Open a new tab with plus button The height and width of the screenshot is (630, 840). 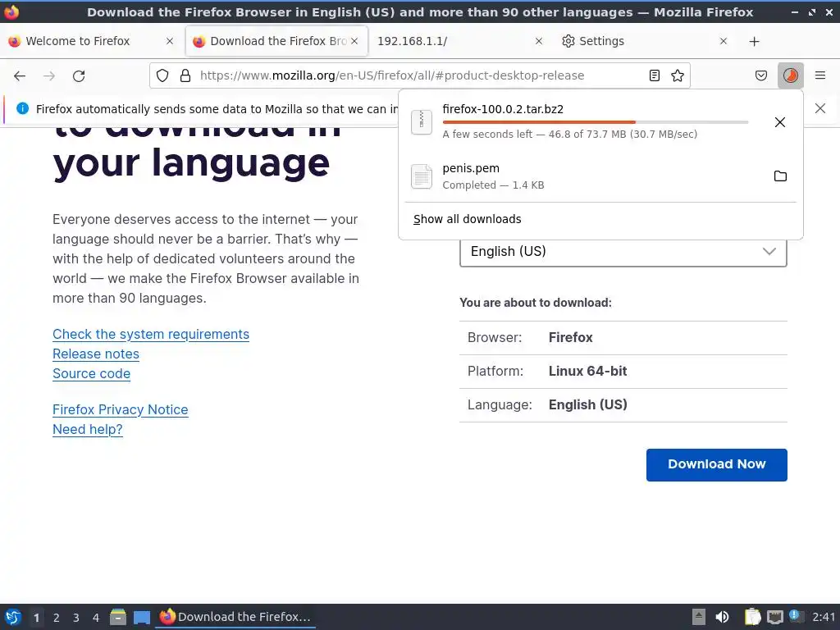[x=754, y=41]
